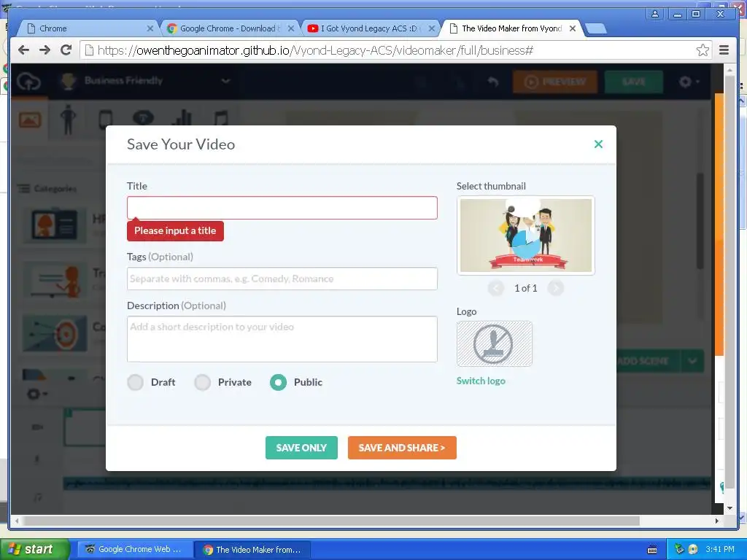
Task: Click the cloud upload icon
Action: [x=29, y=82]
